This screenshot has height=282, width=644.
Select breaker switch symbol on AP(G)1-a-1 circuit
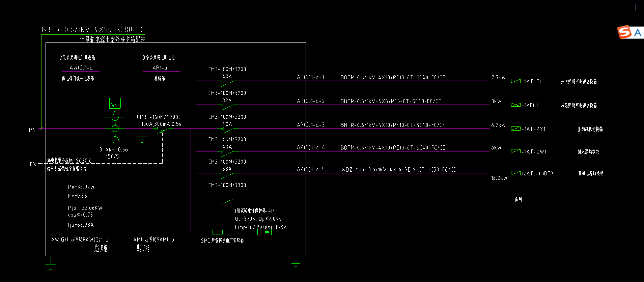pyautogui.click(x=227, y=82)
